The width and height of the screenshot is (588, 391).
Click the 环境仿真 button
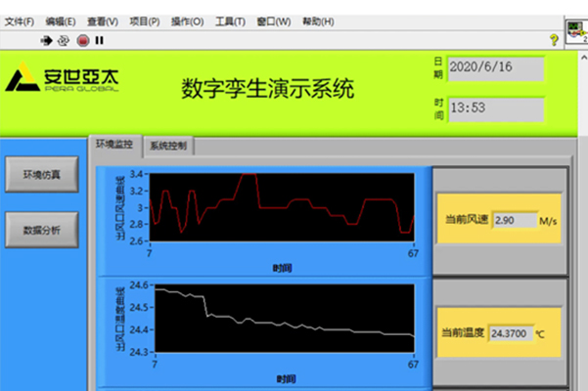pyautogui.click(x=41, y=176)
